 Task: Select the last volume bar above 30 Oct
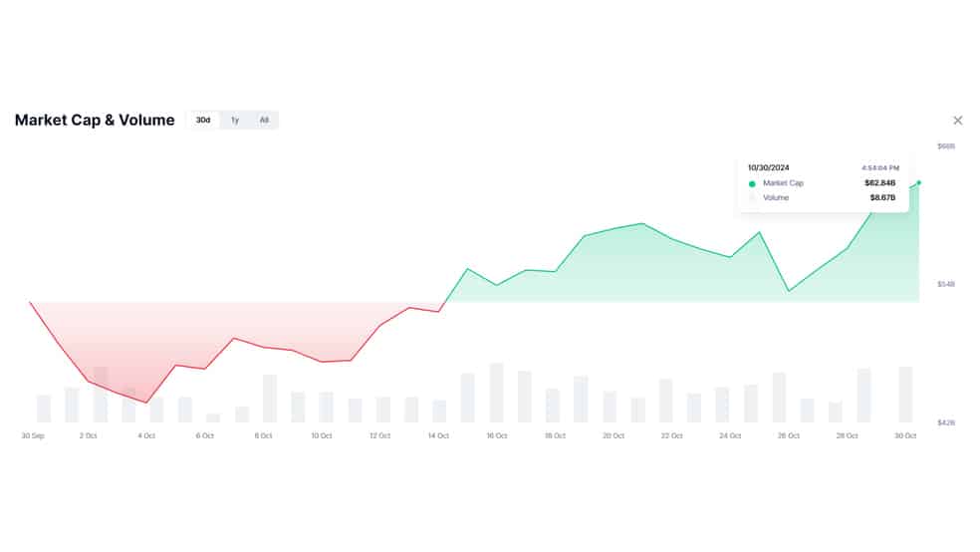click(x=905, y=395)
